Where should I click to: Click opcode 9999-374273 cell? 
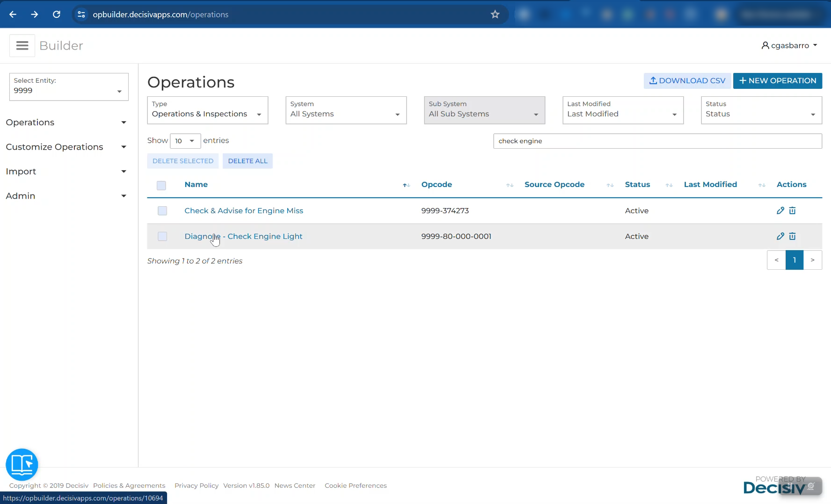[445, 211]
